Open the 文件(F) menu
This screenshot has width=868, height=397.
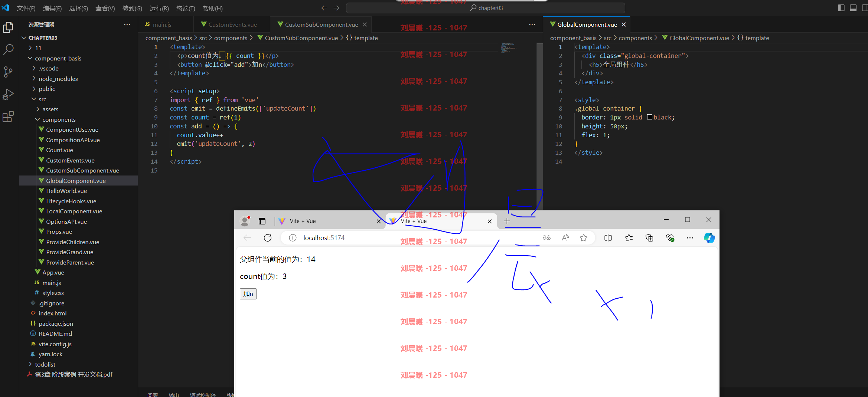click(x=26, y=8)
